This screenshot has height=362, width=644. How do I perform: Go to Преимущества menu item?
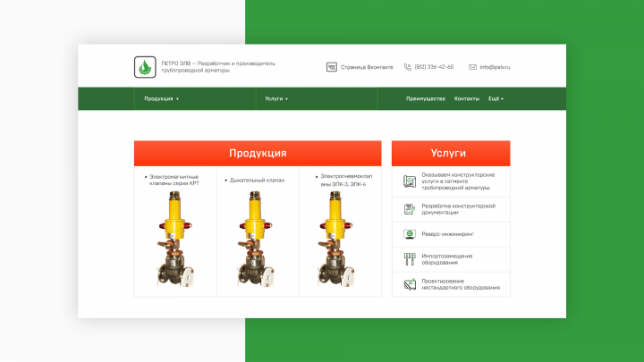426,99
